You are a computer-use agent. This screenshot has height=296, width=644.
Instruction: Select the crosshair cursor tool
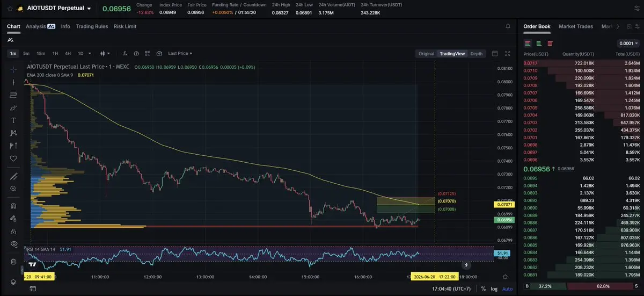[13, 69]
